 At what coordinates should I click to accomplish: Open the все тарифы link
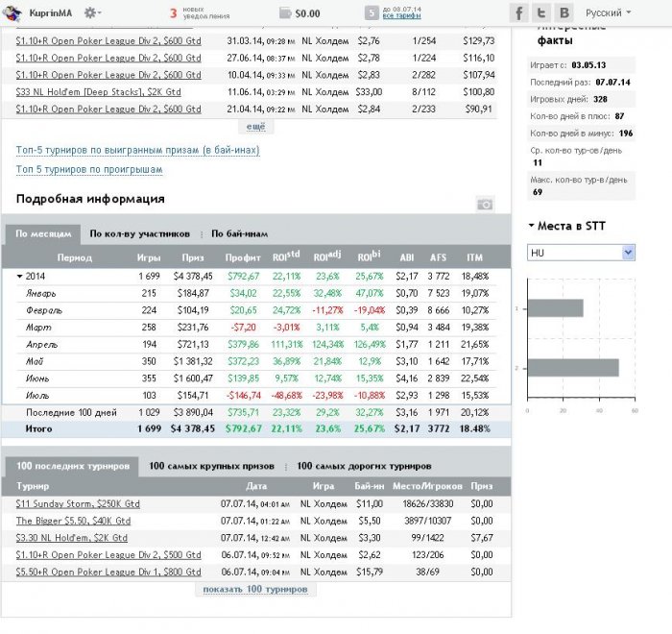tap(400, 17)
